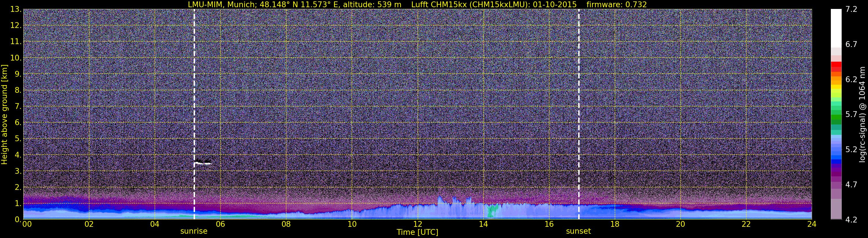This screenshot has height=238, width=868.
Task: Click the height axis tick label '5.'
Action: tap(18, 139)
